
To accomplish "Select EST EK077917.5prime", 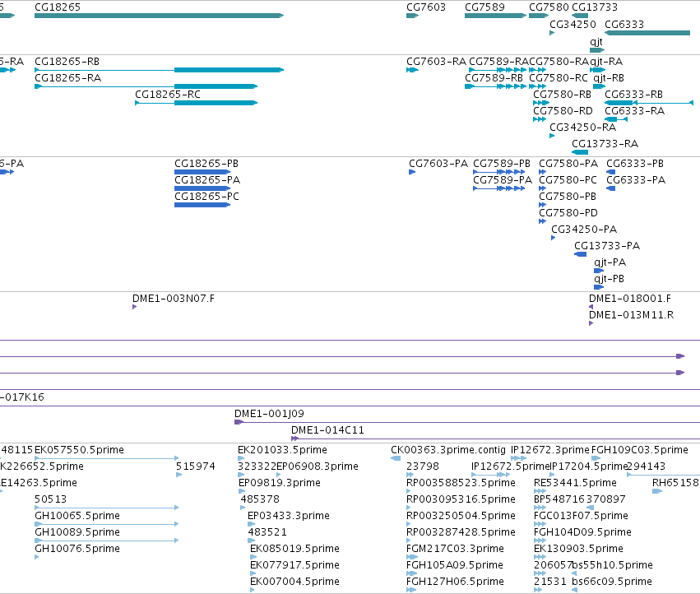I will [x=294, y=565].
